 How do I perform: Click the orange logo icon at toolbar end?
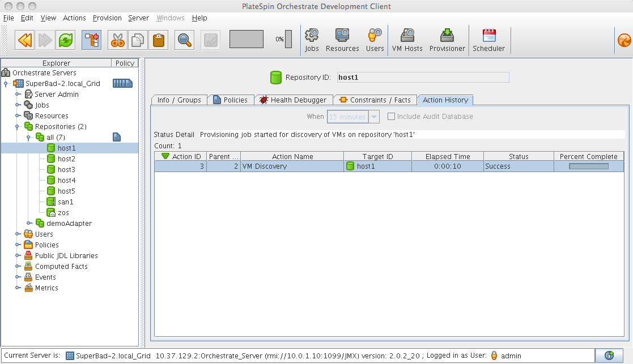pyautogui.click(x=624, y=40)
